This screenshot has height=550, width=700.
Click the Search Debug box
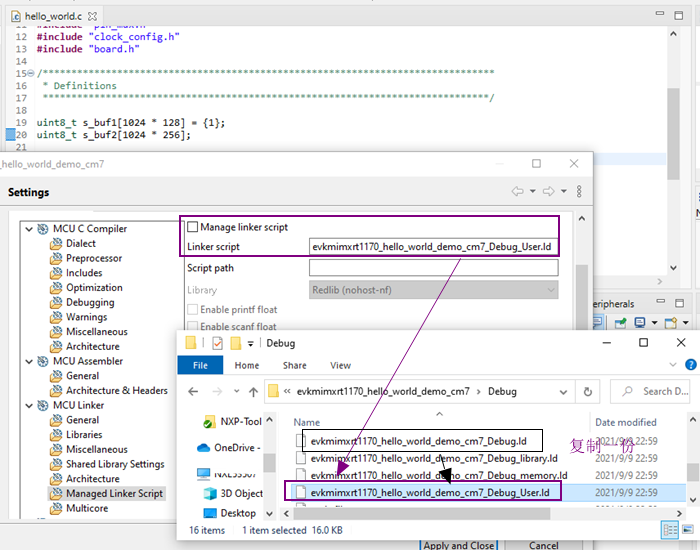[x=650, y=392]
